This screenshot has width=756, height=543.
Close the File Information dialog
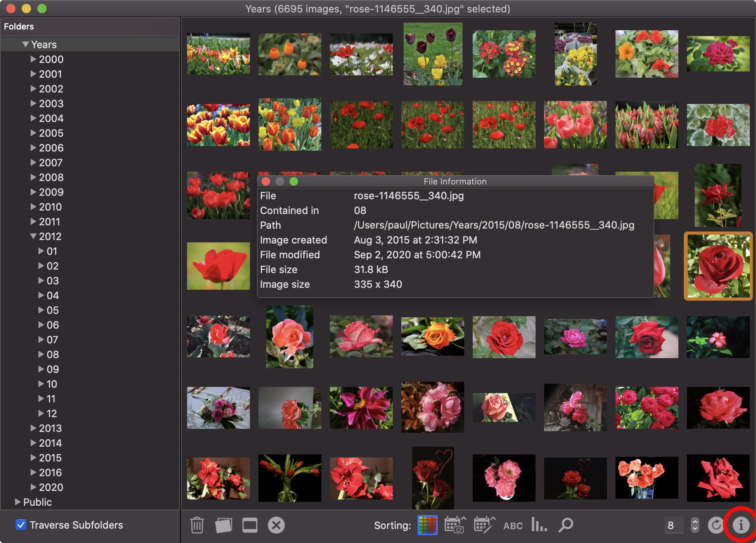coord(266,181)
